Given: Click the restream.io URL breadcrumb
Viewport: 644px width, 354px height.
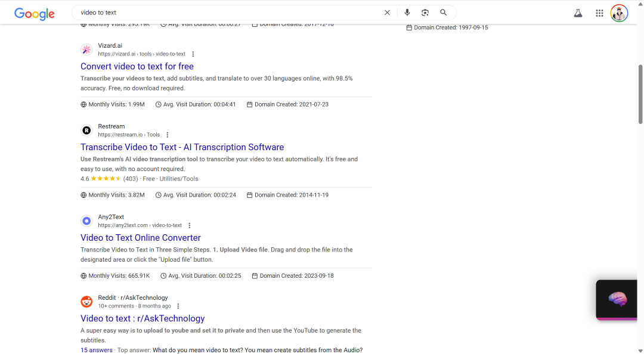Looking at the screenshot, I should coord(129,135).
